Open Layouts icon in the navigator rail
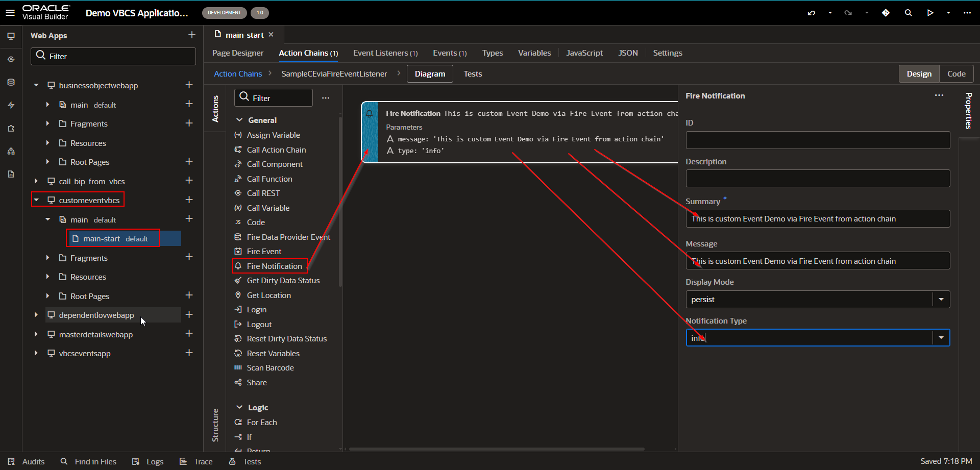This screenshot has height=470, width=980. [11, 151]
